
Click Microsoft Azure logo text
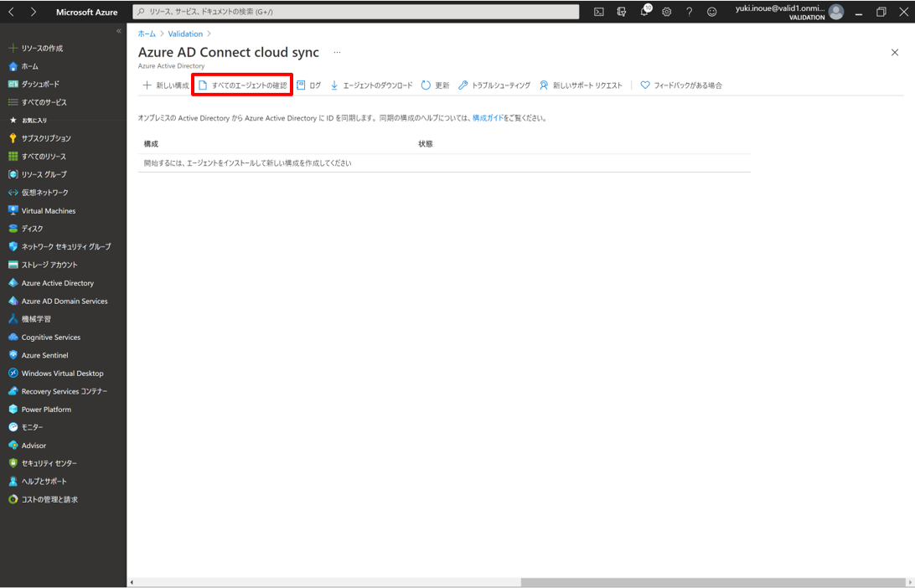[x=87, y=12]
